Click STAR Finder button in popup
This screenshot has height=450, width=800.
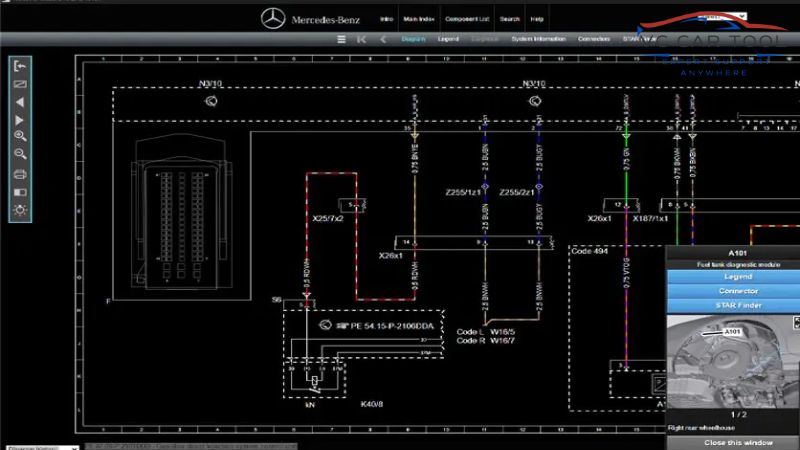(x=737, y=304)
